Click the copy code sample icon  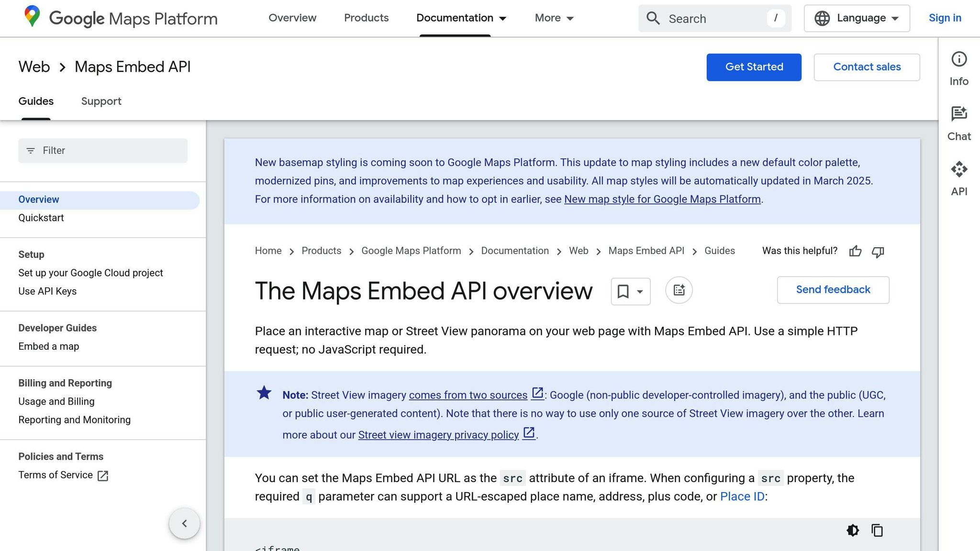pos(877,530)
